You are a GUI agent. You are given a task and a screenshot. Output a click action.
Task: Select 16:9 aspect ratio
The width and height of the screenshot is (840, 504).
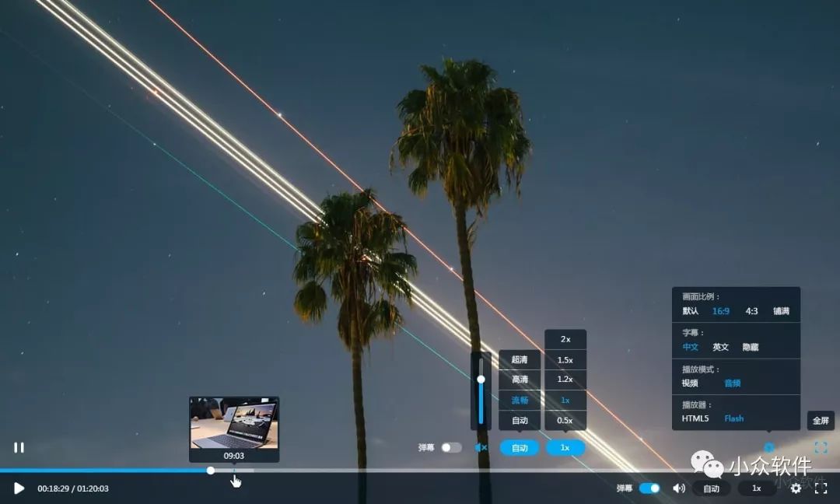[x=720, y=310]
